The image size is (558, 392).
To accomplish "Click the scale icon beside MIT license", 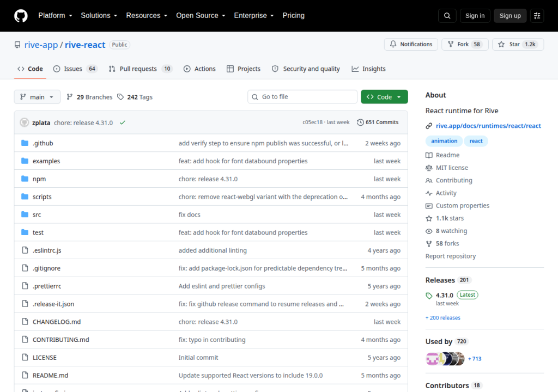I will point(429,168).
